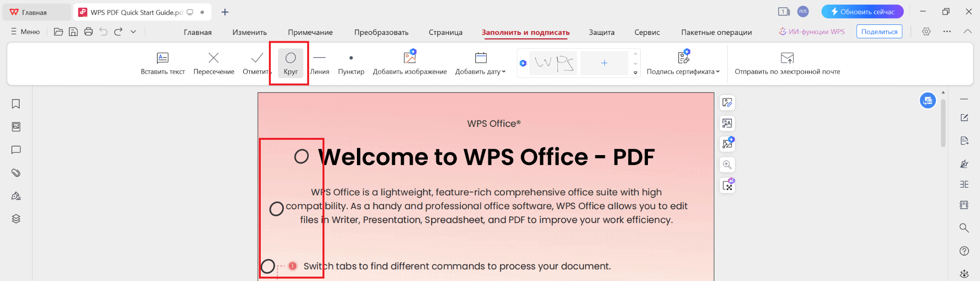The image size is (980, 281).
Task: Open Certificate Signature (Подпись сертификата) dropdown
Action: pos(683,64)
